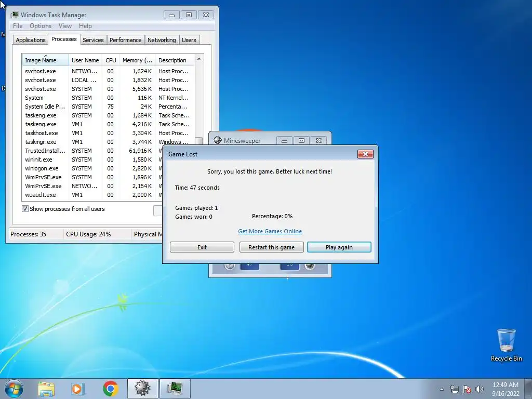Switch to Minesweeper taskbar button
Viewport: 532px width, 399px height.
[142, 389]
